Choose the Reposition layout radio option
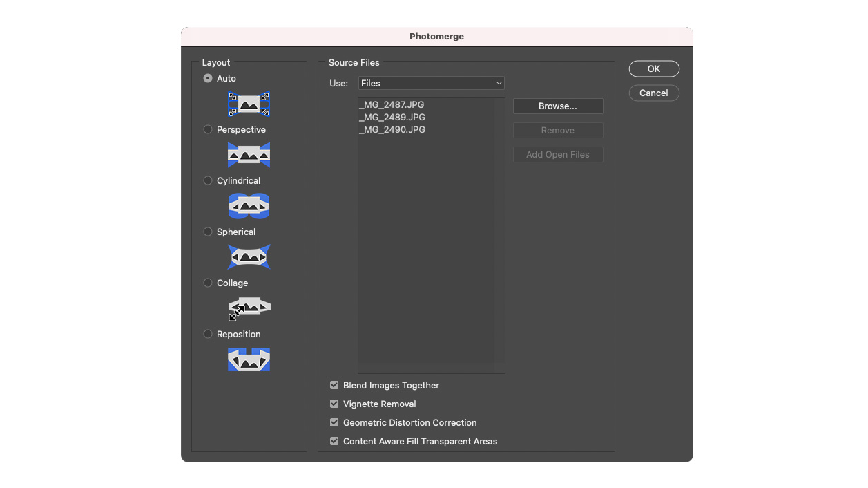The width and height of the screenshot is (868, 488). tap(208, 334)
